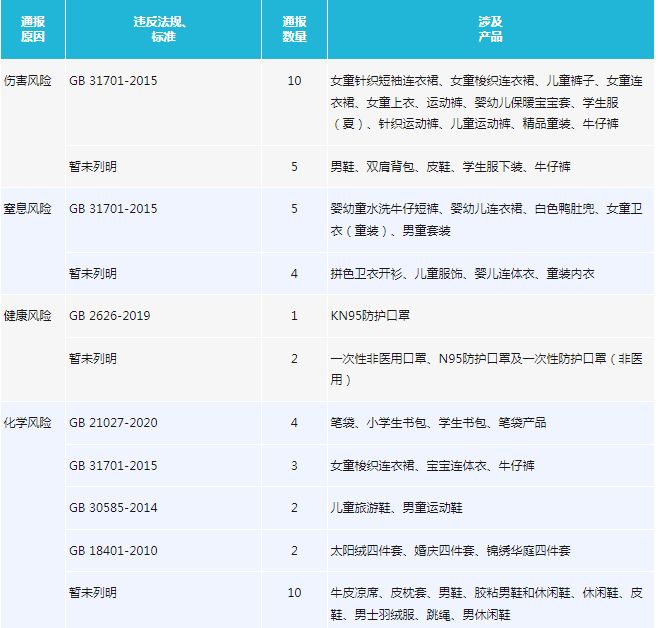This screenshot has height=628, width=658.
Task: Click the GB 2626-2019 standard cell
Action: pos(110,315)
